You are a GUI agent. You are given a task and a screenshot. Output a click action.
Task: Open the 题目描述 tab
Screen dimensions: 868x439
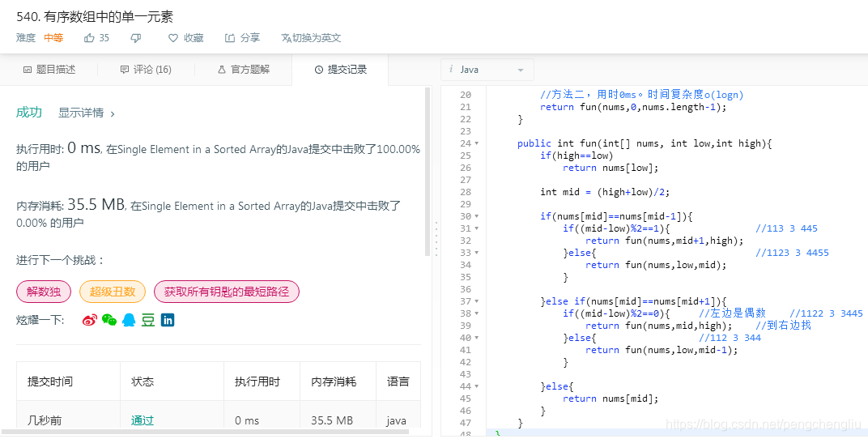point(49,69)
